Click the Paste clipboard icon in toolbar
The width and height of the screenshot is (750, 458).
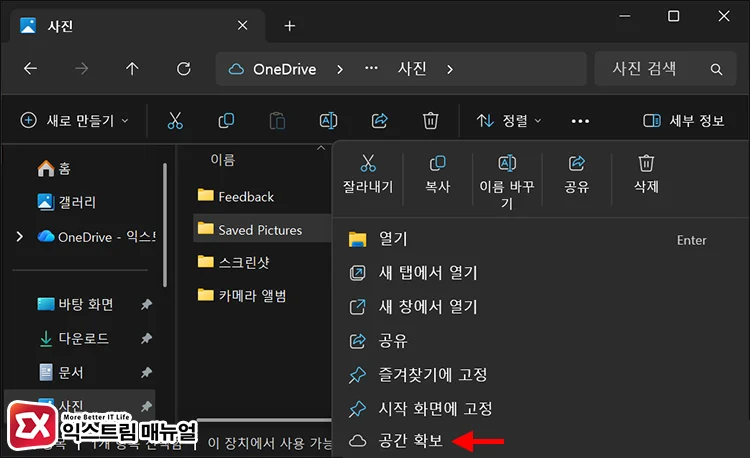(x=277, y=120)
